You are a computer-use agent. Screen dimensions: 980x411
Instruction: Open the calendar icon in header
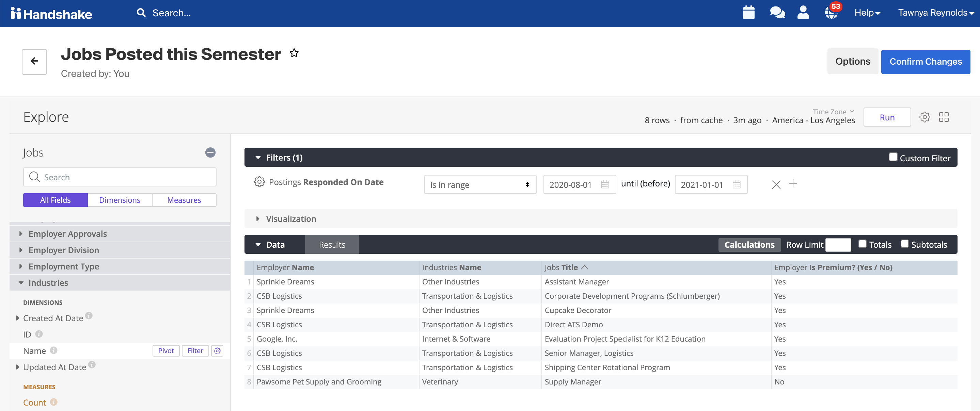[748, 13]
